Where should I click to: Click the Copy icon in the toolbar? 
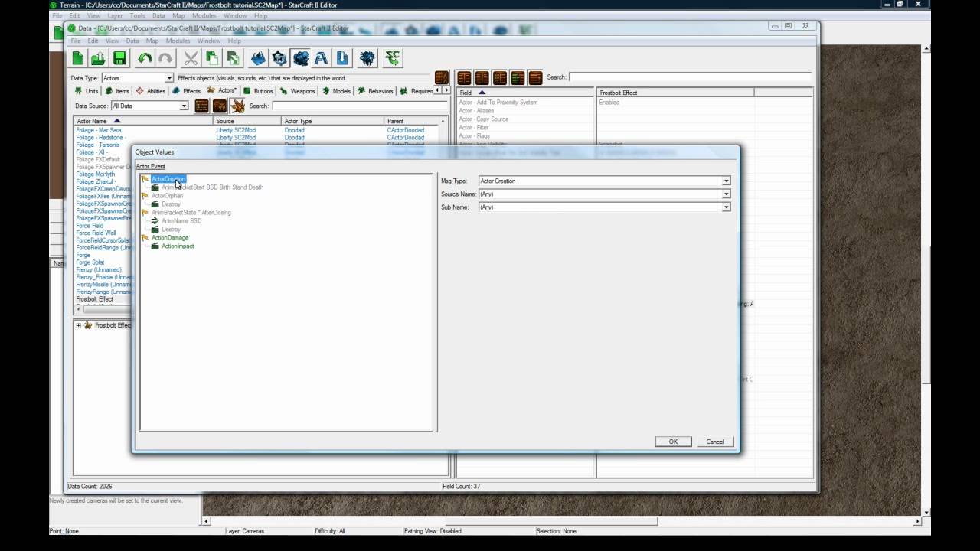[x=212, y=58]
